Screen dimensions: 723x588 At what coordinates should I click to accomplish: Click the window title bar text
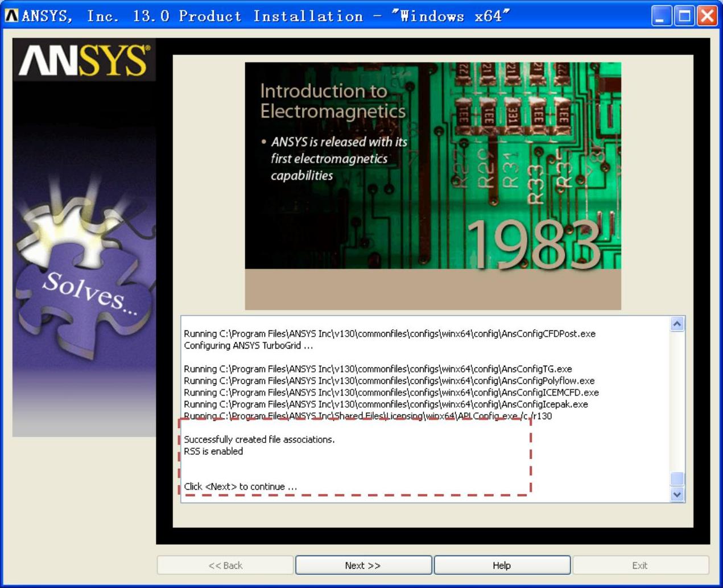(x=265, y=16)
